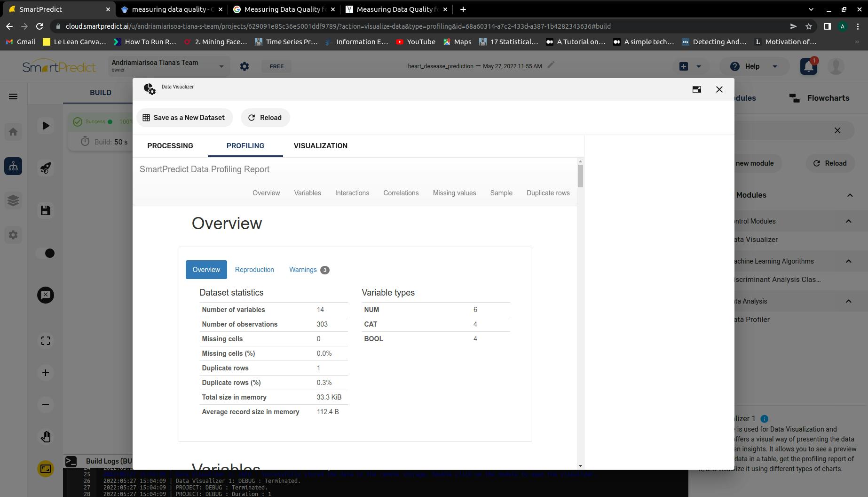This screenshot has height=497, width=868.
Task: Run the flowchart with the play button
Action: (x=46, y=126)
